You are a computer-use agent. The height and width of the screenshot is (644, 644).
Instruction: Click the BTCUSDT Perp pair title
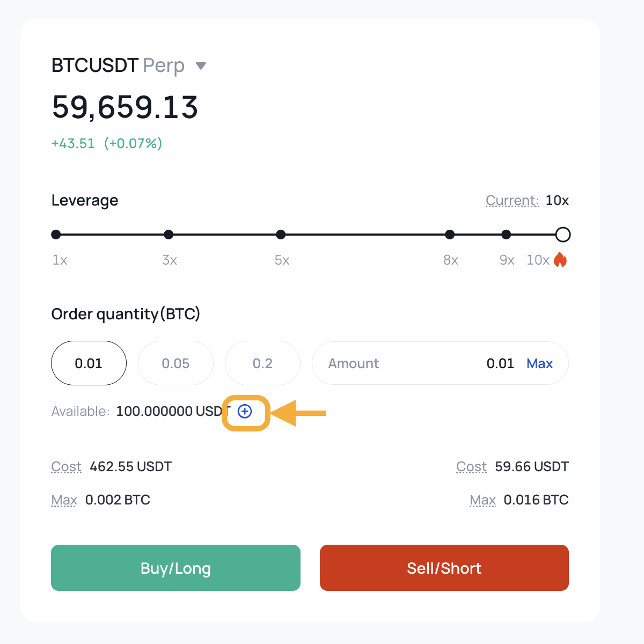point(118,65)
